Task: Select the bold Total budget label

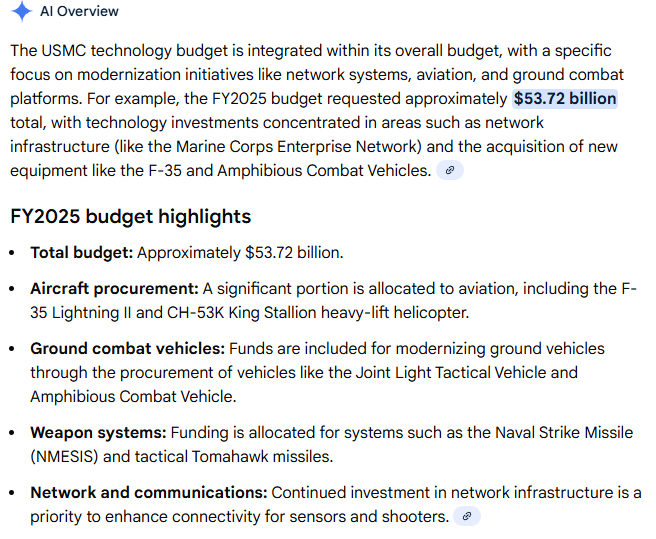Action: (x=81, y=253)
